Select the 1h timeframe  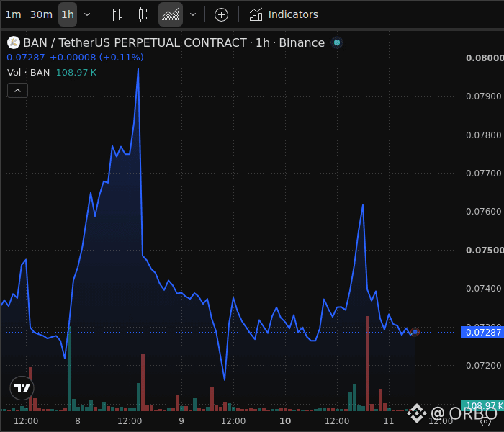pos(68,14)
